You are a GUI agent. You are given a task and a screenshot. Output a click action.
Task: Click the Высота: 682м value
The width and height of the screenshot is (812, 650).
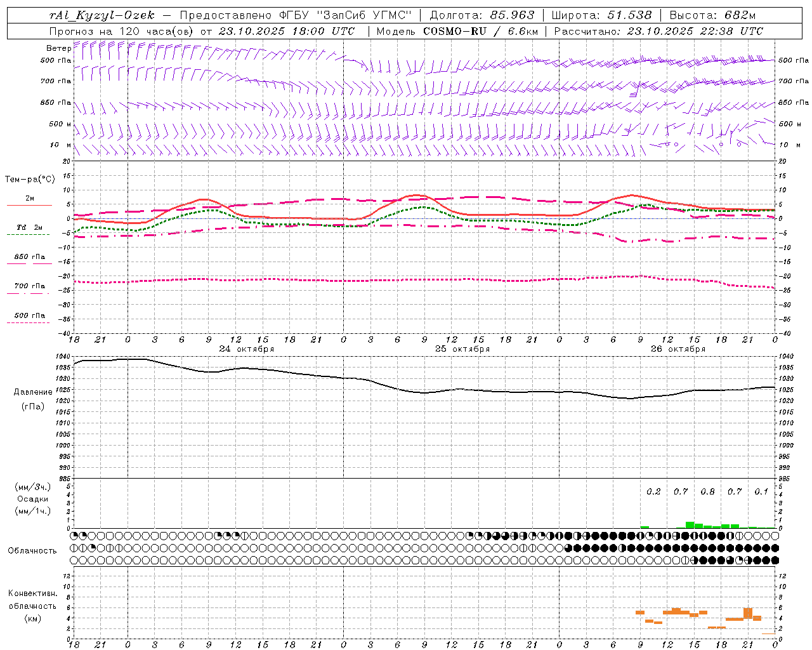point(713,15)
